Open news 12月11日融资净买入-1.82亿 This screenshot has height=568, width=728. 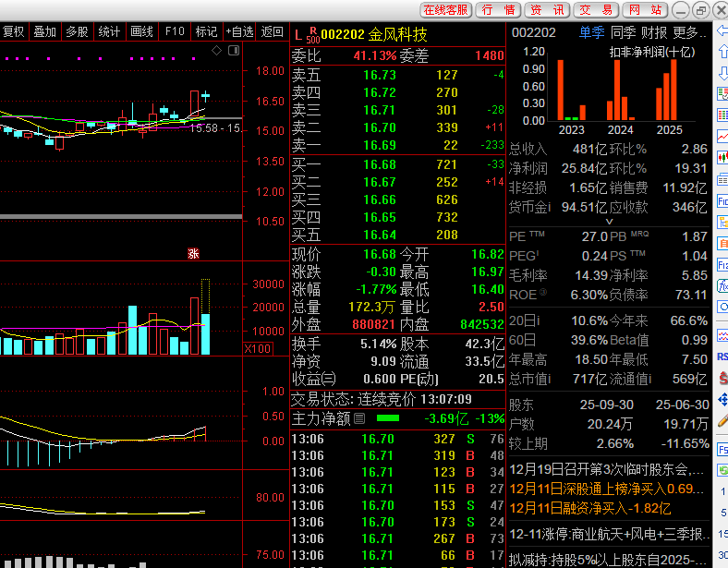(590, 508)
